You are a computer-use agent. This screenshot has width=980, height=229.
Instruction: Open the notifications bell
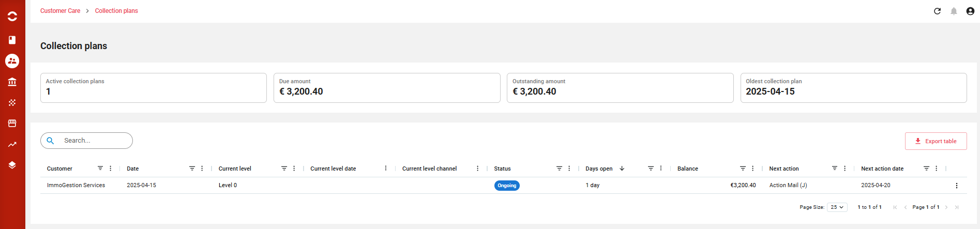point(954,11)
